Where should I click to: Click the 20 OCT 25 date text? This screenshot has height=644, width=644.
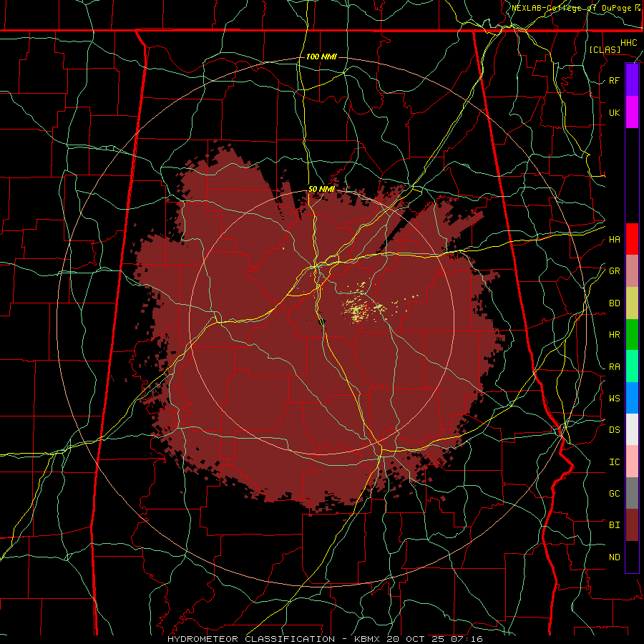pyautogui.click(x=416, y=639)
